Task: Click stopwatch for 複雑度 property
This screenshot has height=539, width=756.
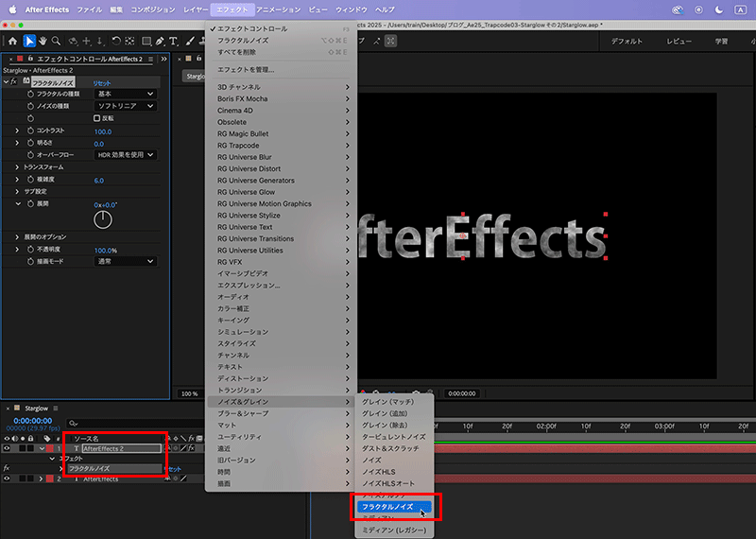Action: (x=30, y=180)
